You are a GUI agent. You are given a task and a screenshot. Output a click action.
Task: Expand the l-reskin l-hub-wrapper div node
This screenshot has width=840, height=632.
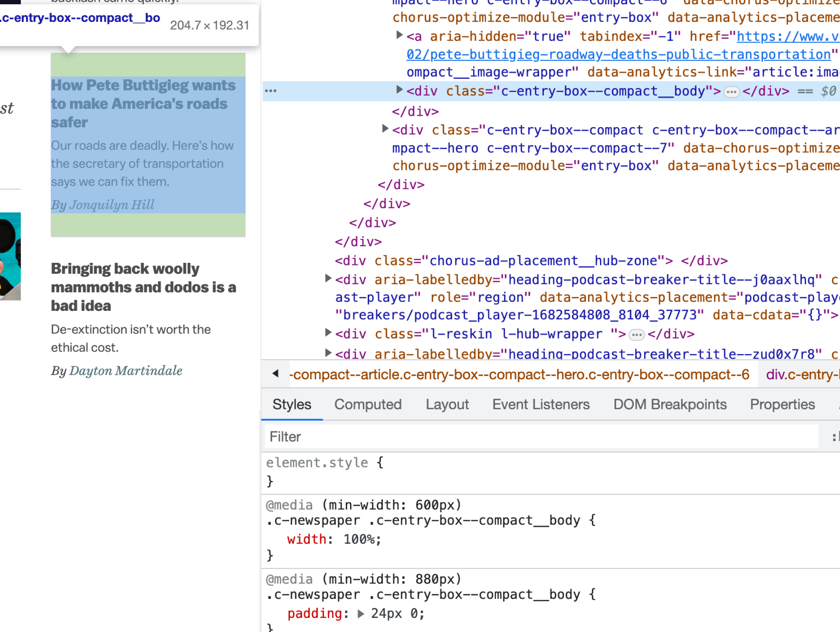[x=328, y=333]
